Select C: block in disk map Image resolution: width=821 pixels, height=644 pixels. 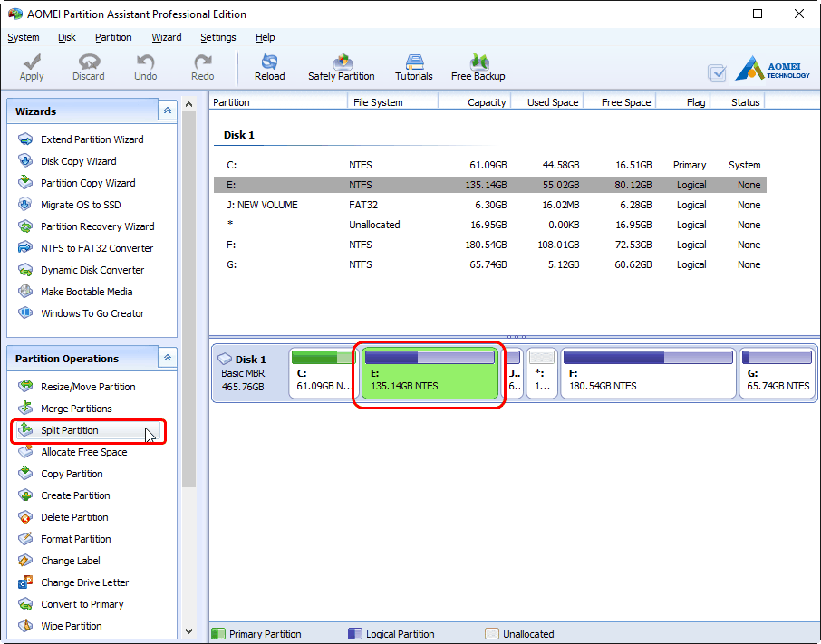[324, 373]
